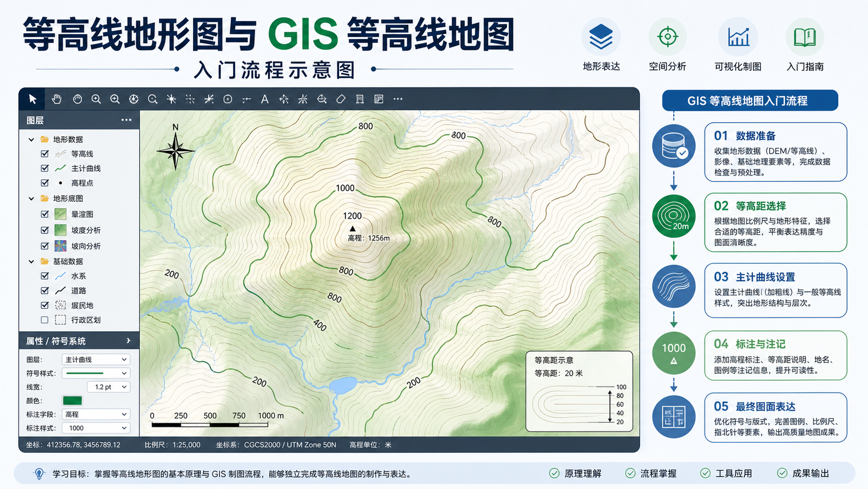Choose the closed-fist grab tool
The width and height of the screenshot is (868, 489).
click(x=77, y=99)
